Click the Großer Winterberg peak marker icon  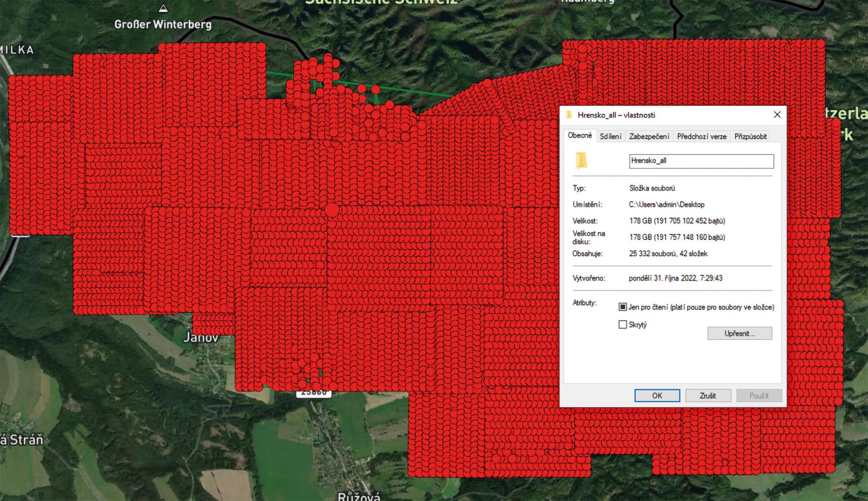click(x=163, y=9)
